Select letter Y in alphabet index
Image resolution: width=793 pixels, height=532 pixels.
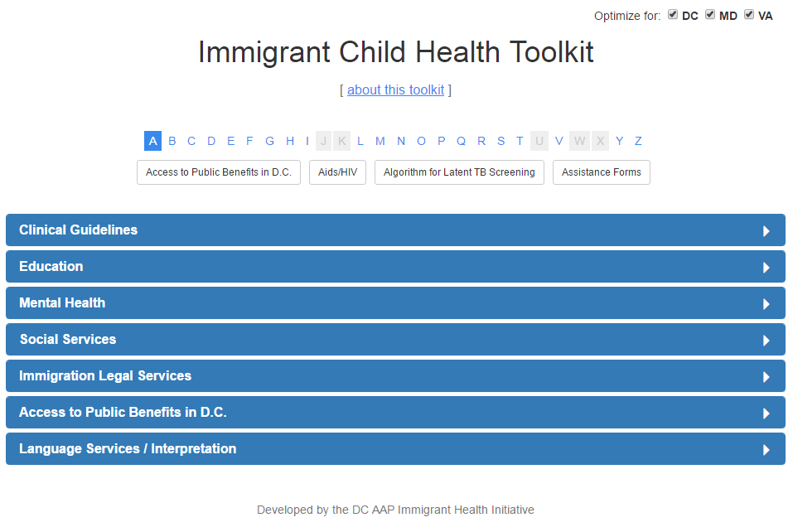click(620, 141)
